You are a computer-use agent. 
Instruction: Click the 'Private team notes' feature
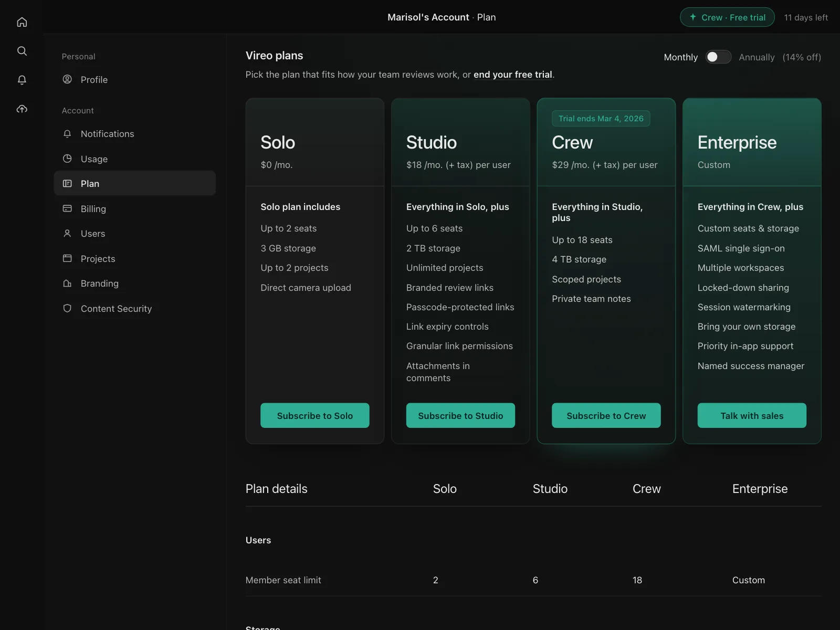click(x=591, y=299)
